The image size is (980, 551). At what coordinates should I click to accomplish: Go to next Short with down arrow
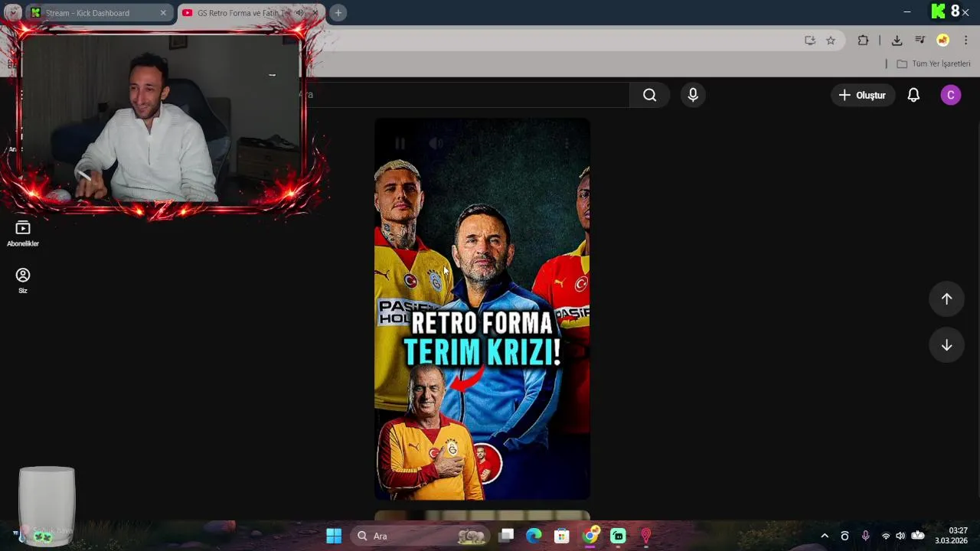[x=946, y=345]
